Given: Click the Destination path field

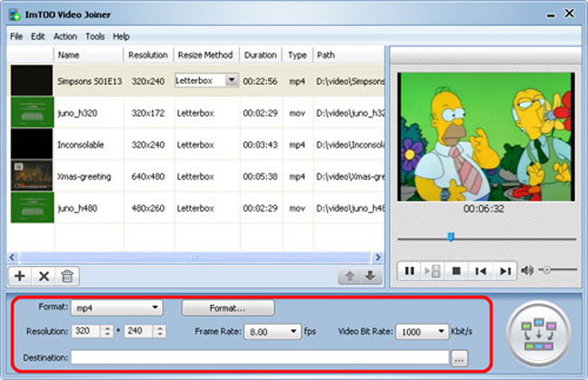Looking at the screenshot, I should (x=260, y=357).
